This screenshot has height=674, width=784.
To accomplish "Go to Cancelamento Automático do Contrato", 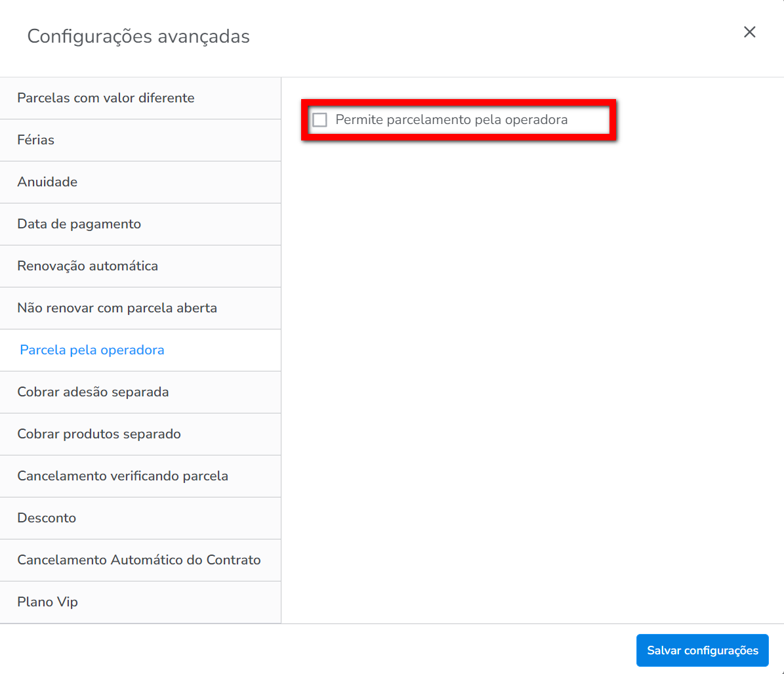I will point(138,560).
